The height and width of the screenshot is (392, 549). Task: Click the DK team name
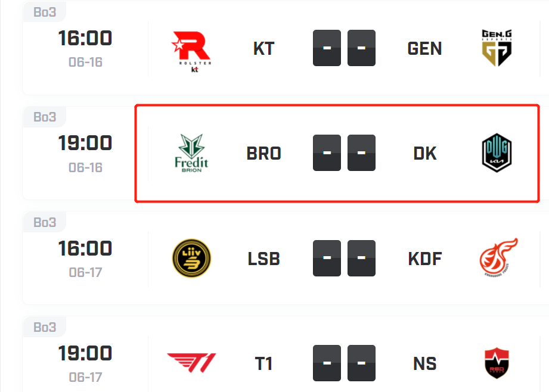(x=424, y=153)
